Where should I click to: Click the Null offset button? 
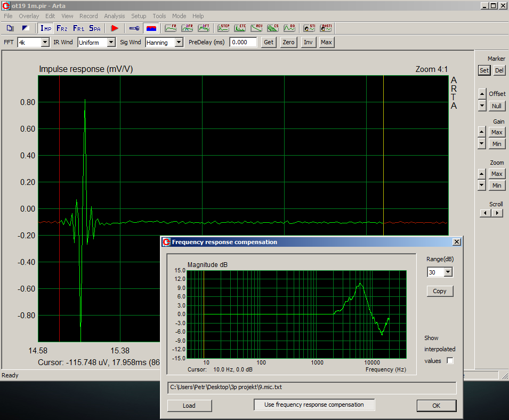pos(497,106)
